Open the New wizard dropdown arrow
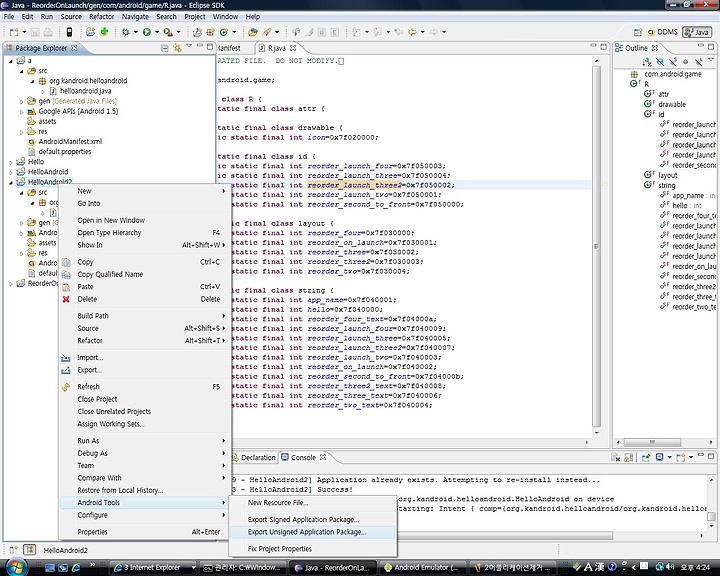 pos(24,32)
